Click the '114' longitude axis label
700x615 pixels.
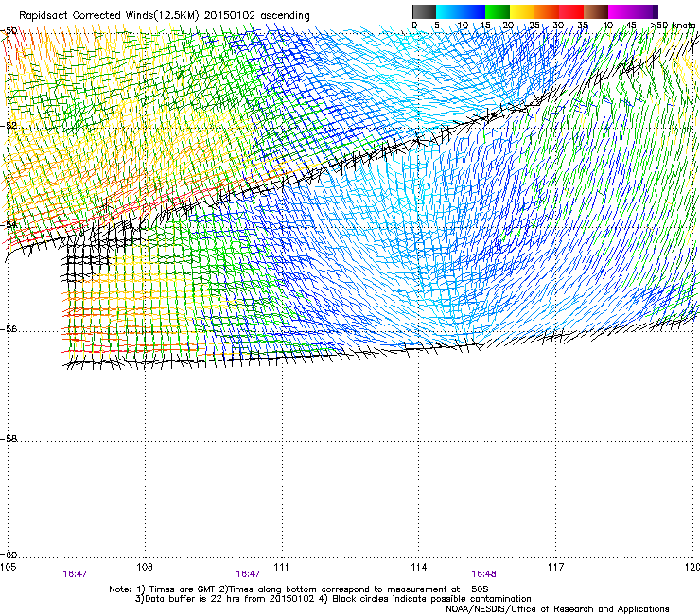click(x=419, y=567)
